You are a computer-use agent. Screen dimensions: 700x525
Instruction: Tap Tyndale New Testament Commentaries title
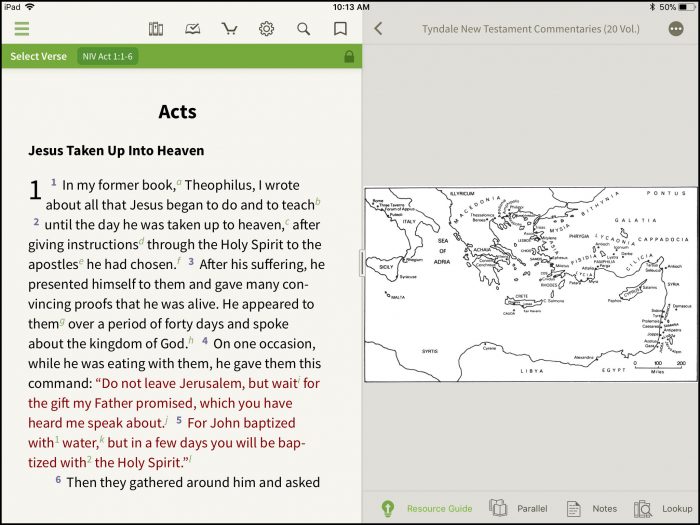[531, 29]
